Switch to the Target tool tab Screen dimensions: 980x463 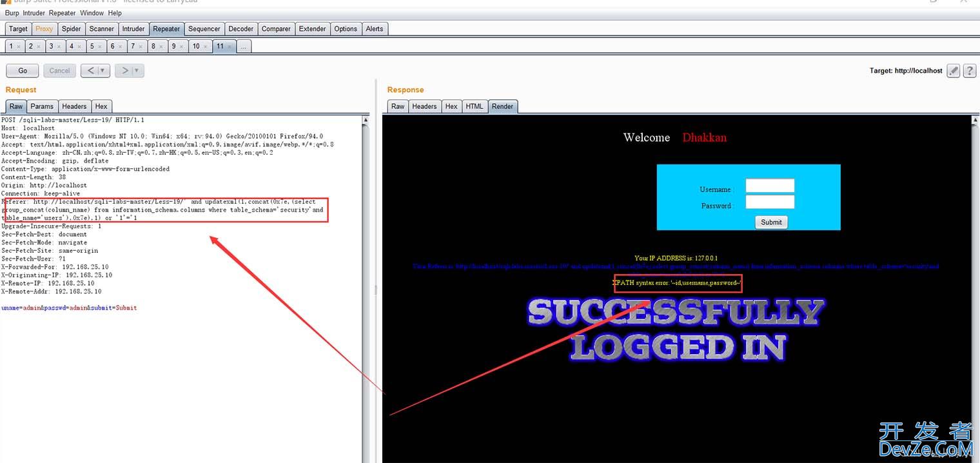pos(18,28)
